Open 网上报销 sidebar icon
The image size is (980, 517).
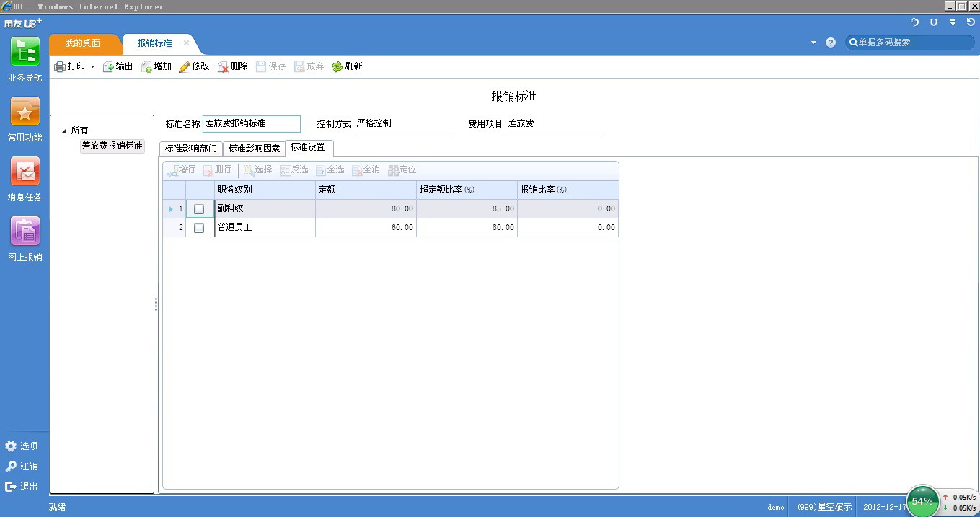pos(25,231)
